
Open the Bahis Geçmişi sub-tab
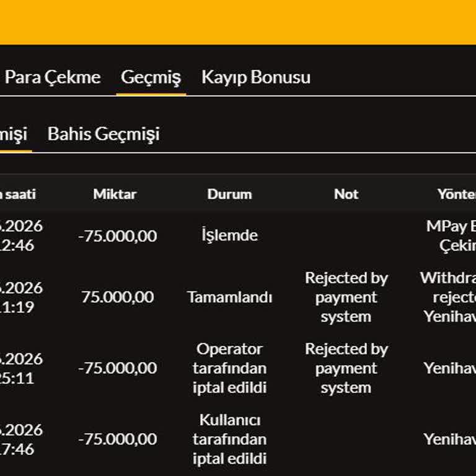(104, 134)
